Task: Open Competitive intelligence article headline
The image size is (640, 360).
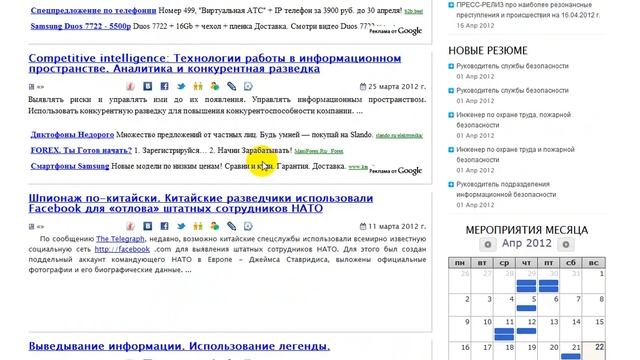Action: point(215,63)
